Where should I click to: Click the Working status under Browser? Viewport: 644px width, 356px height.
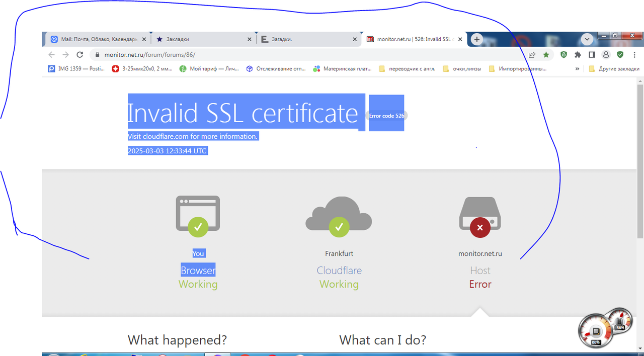(198, 284)
